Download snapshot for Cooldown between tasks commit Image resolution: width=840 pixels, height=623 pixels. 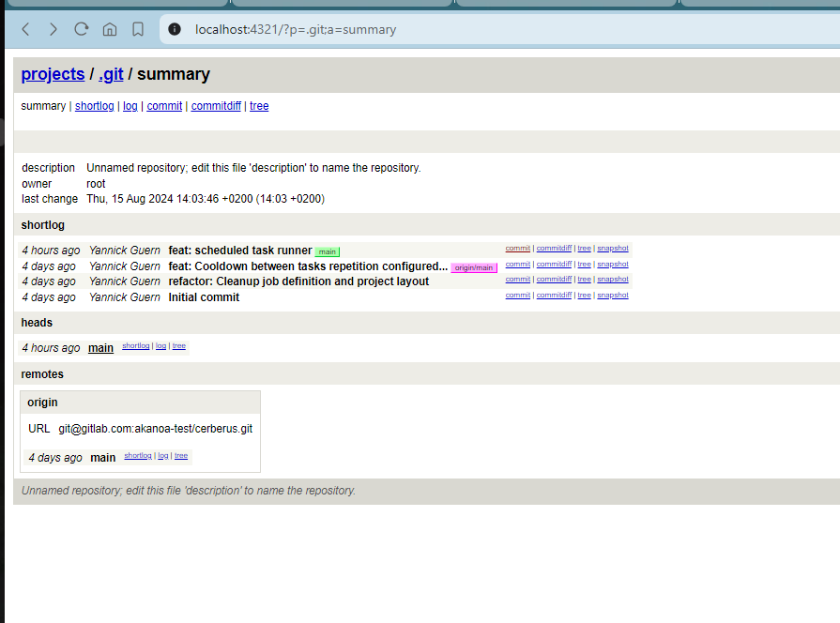pos(613,264)
